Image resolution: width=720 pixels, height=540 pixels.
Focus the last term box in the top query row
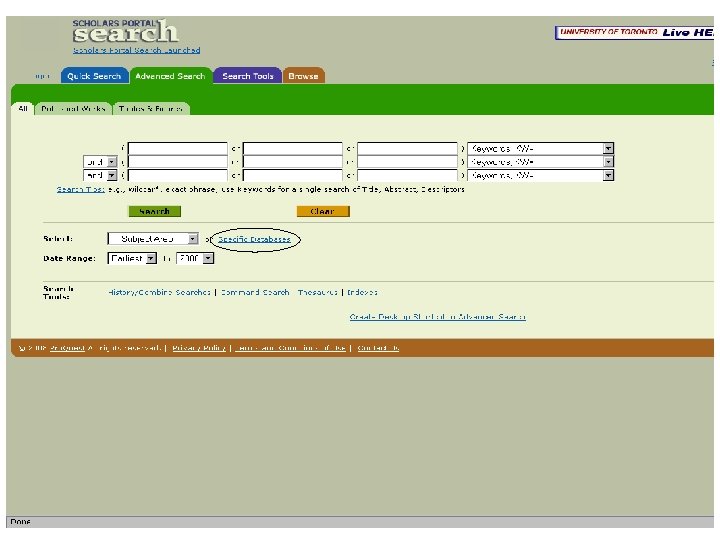(x=407, y=148)
